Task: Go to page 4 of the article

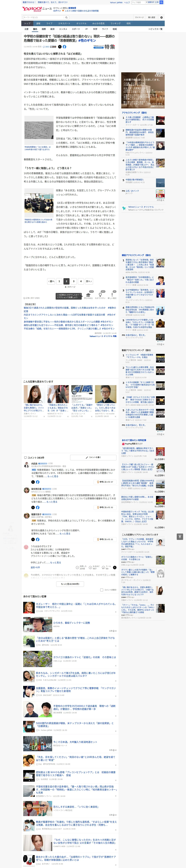Action: (x=81, y=281)
